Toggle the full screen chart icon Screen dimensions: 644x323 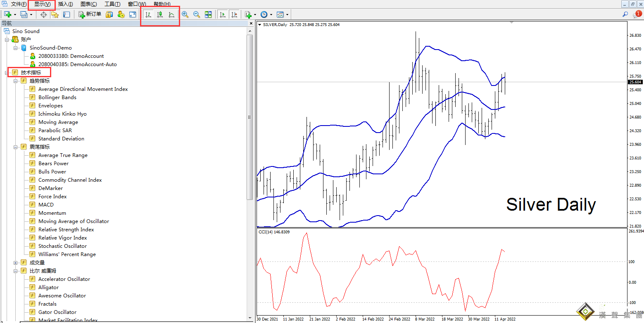point(133,14)
